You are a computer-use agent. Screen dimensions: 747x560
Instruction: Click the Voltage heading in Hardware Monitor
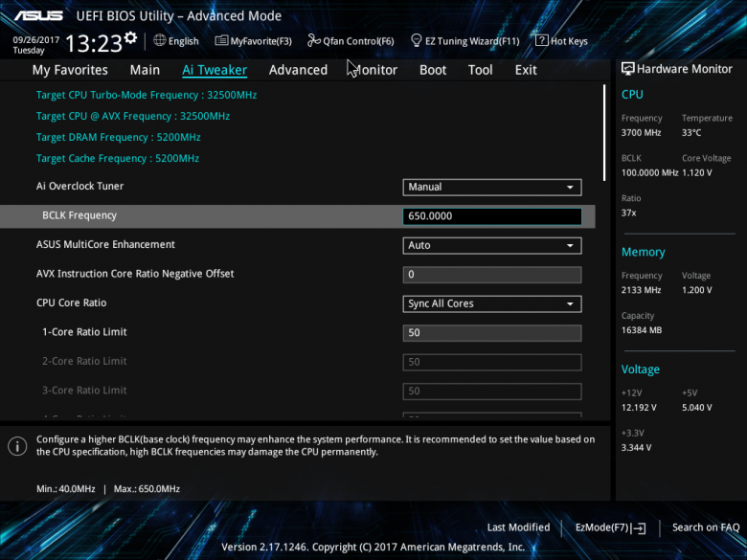pos(641,370)
